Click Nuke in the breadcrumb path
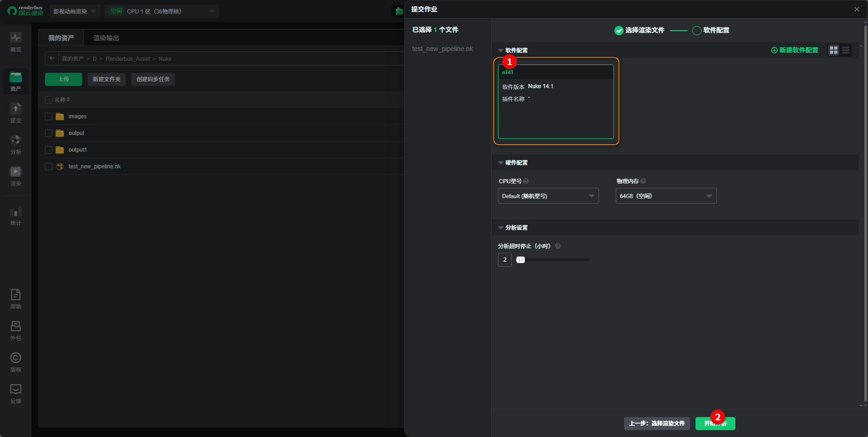The height and width of the screenshot is (437, 868). (x=165, y=59)
